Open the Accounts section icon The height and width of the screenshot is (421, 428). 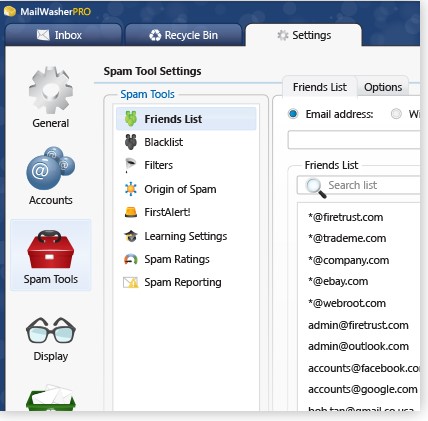pyautogui.click(x=51, y=168)
